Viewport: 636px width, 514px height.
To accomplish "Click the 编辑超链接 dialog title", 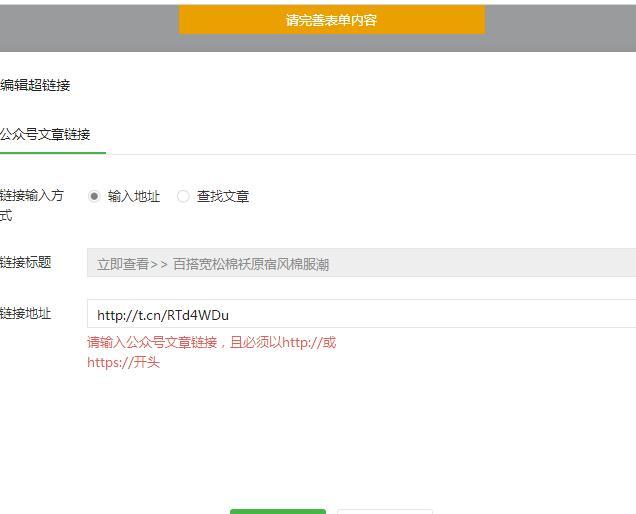I will tap(35, 85).
